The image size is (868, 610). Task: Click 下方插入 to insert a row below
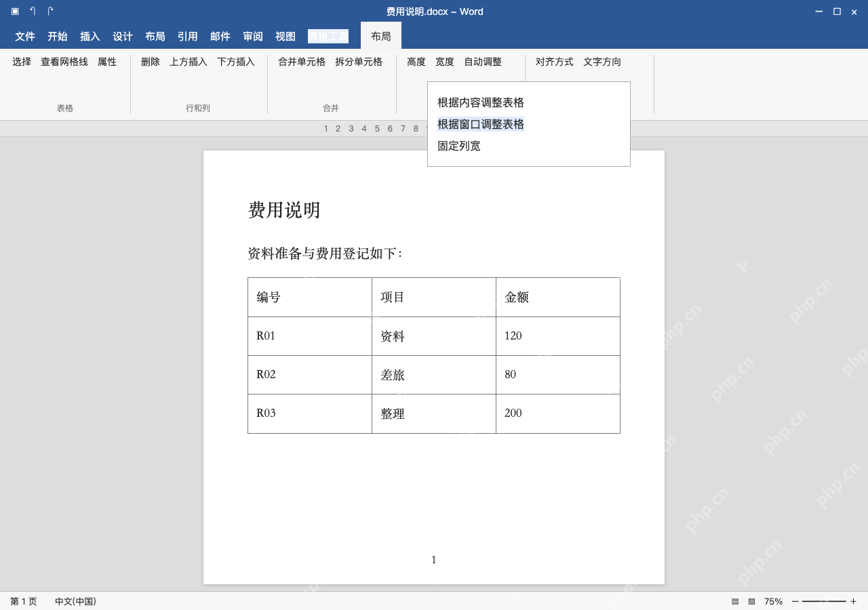click(236, 62)
